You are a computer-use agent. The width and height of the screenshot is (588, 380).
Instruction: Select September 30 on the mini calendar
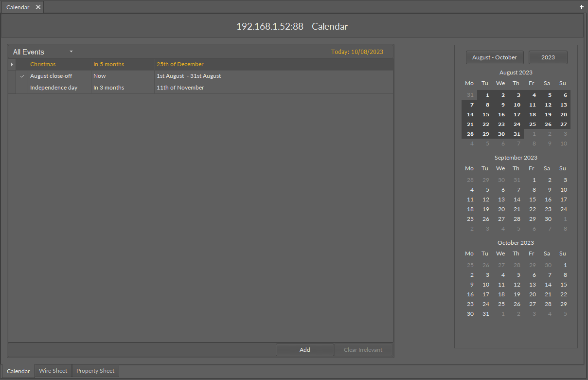[548, 218]
